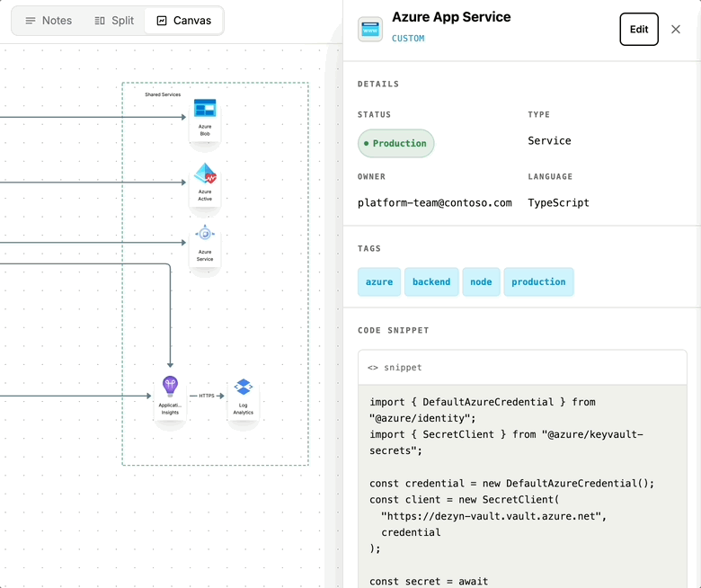Image resolution: width=701 pixels, height=588 pixels.
Task: Click the HTTPS connection label
Action: [207, 396]
